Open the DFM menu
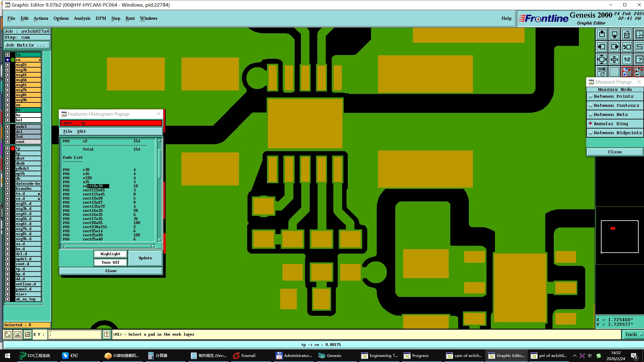This screenshot has height=362, width=644. (101, 18)
